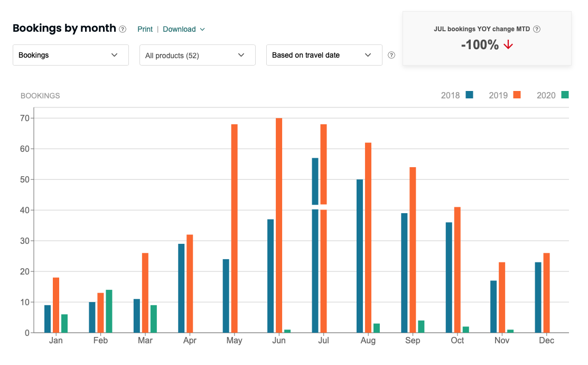
Task: Click the Print link
Action: point(145,29)
